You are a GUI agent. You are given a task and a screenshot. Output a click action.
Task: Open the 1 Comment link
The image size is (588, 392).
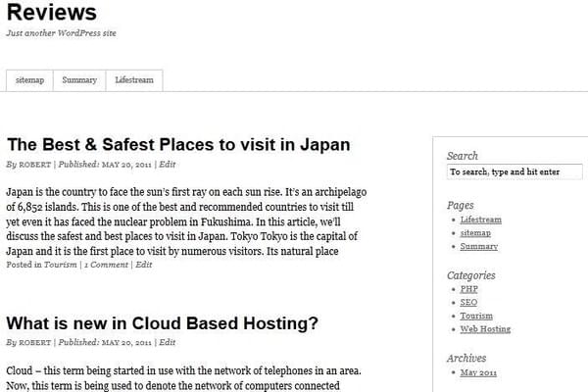[x=106, y=265]
